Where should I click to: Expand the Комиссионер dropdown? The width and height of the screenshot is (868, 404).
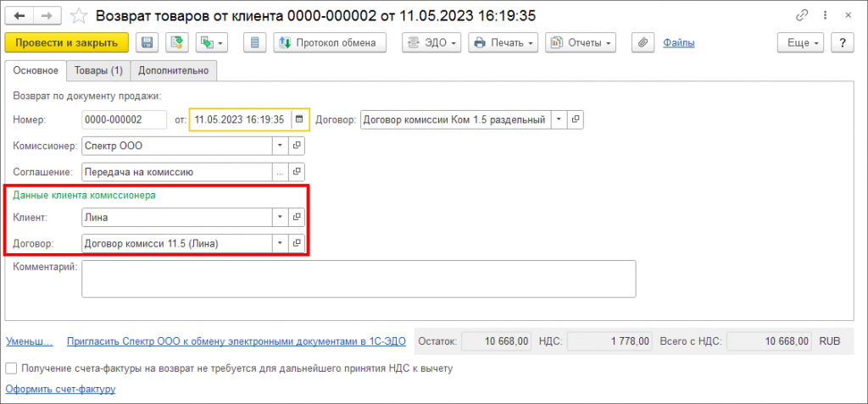pos(280,145)
